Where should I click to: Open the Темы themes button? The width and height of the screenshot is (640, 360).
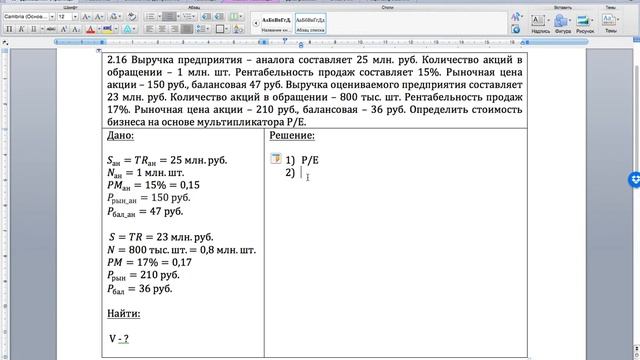[610, 24]
